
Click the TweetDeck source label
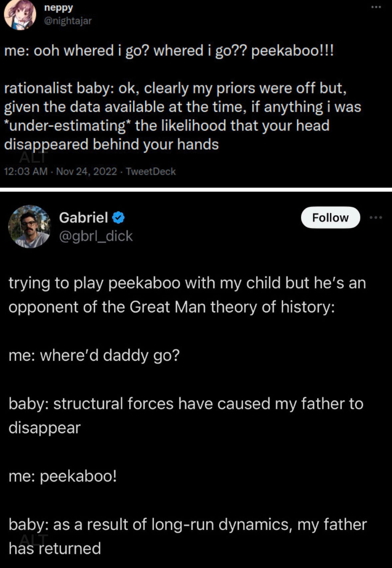(x=151, y=171)
